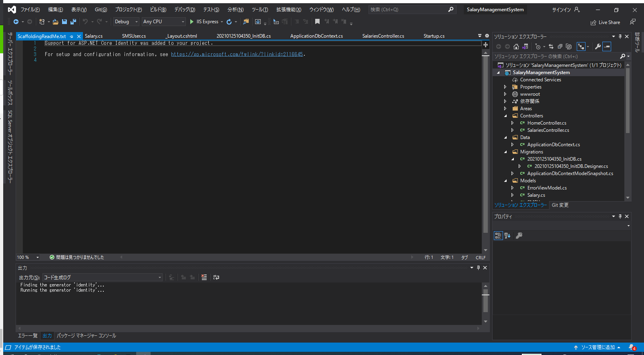Image resolution: width=644 pixels, height=355 pixels.
Task: Toggle auto-hide pin on Output panel
Action: 478,268
